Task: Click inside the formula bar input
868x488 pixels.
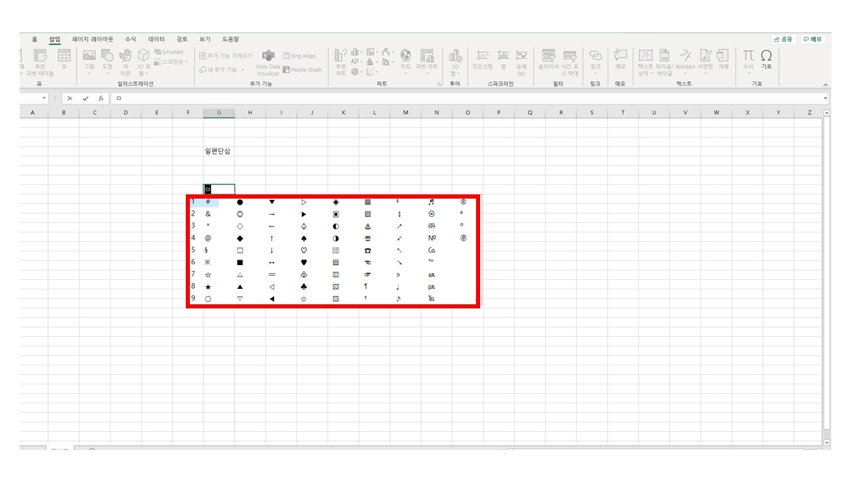Action: pyautogui.click(x=467, y=99)
